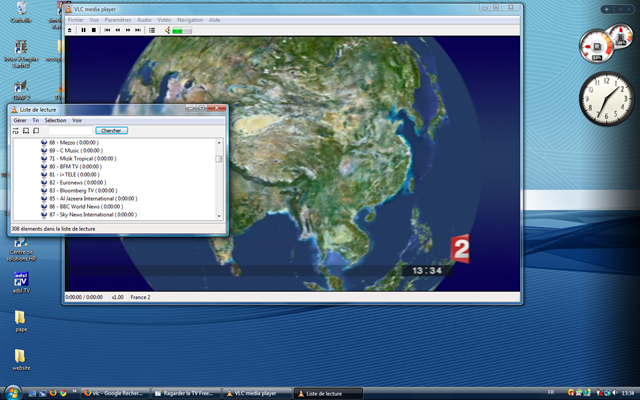The width and height of the screenshot is (640, 400).
Task: Open the Aide menu in VLC
Action: click(215, 20)
